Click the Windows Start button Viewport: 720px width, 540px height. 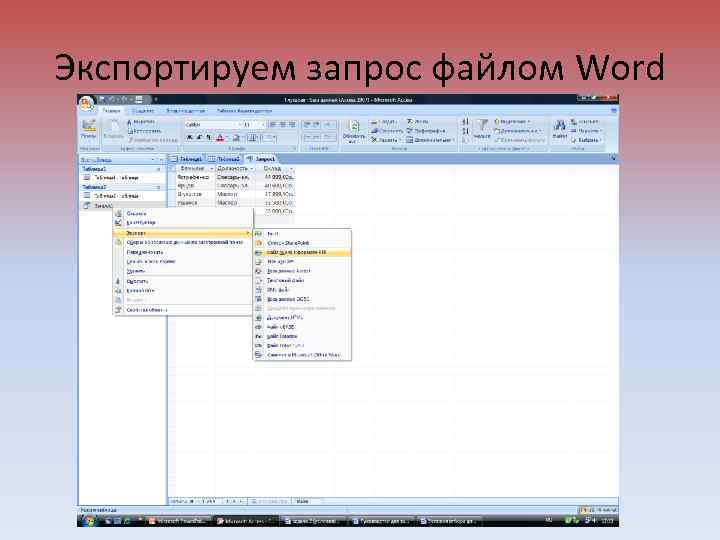pyautogui.click(x=89, y=521)
